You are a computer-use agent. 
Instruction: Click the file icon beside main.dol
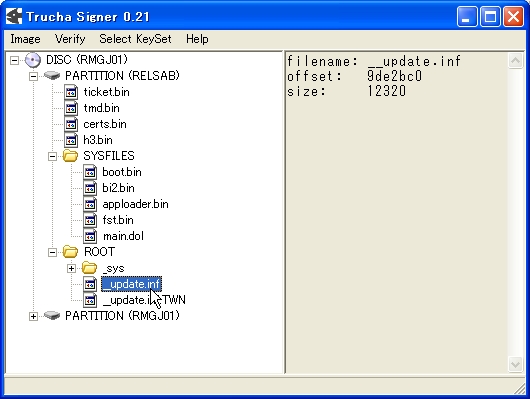[90, 236]
